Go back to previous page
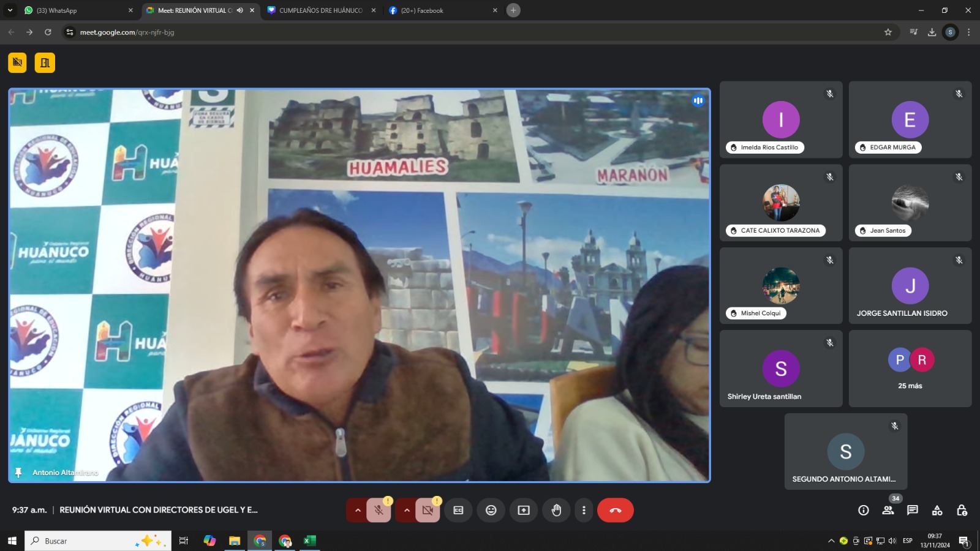 pos(11,32)
